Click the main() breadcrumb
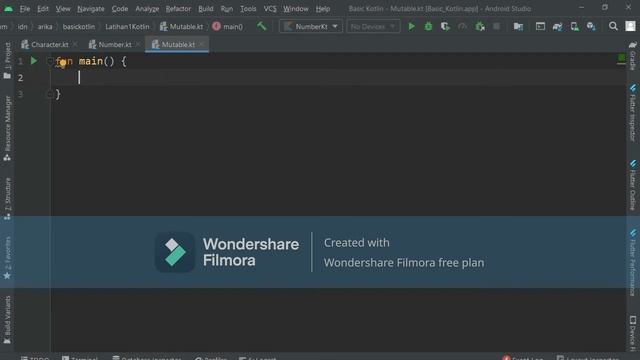 pos(228,27)
